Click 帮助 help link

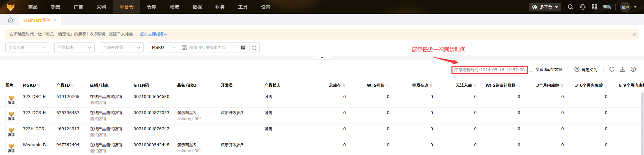607,7
